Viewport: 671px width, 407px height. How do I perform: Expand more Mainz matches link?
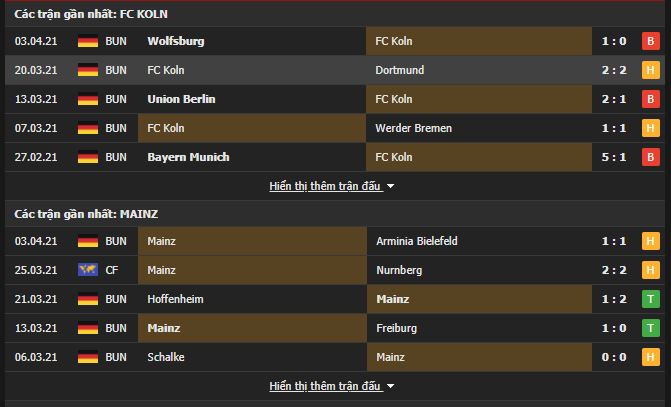(x=325, y=386)
